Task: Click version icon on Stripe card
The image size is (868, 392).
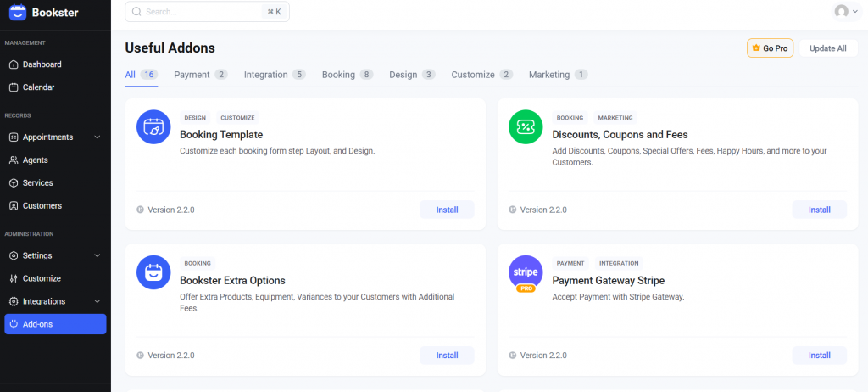Action: pyautogui.click(x=513, y=355)
